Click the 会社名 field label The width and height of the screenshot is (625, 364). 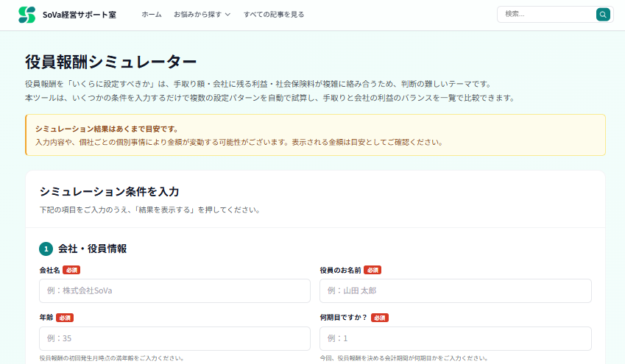pos(49,270)
